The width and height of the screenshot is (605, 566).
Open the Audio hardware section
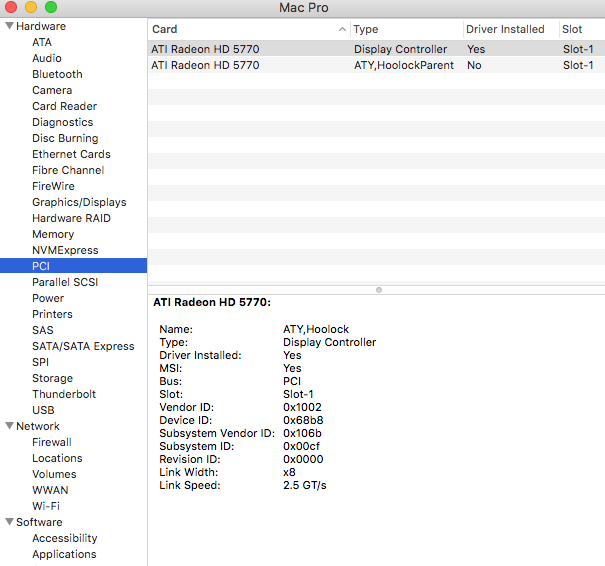(x=47, y=58)
